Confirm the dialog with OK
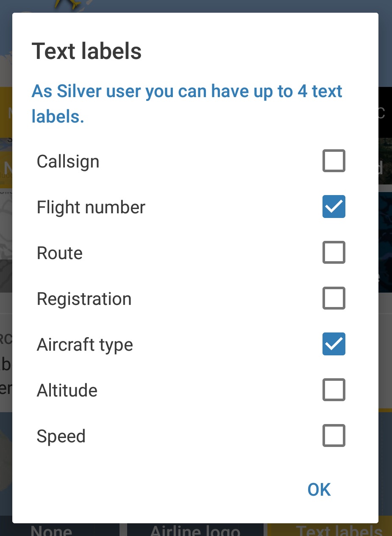 click(x=319, y=490)
